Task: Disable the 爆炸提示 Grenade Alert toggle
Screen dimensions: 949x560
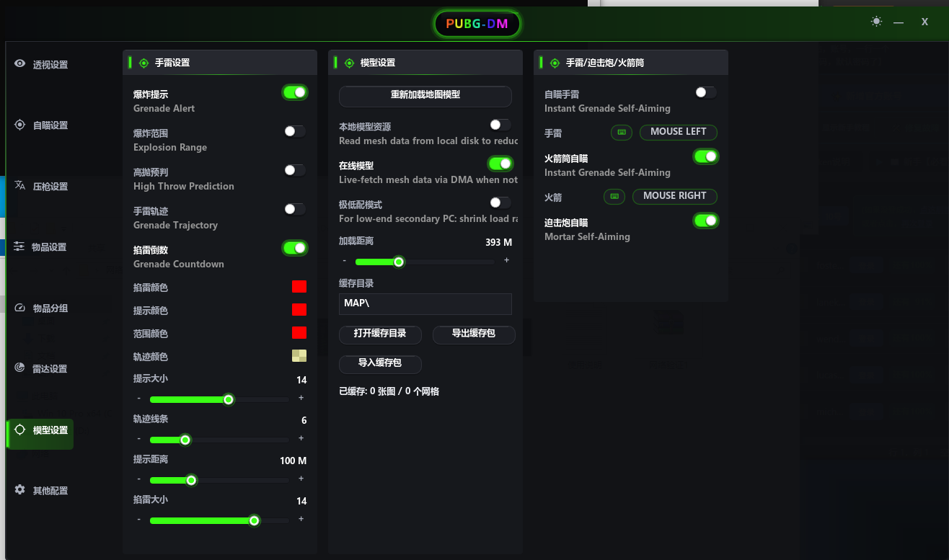Action: tap(295, 92)
